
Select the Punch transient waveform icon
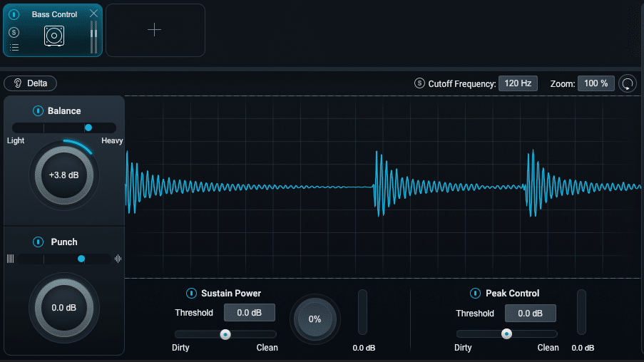118,259
